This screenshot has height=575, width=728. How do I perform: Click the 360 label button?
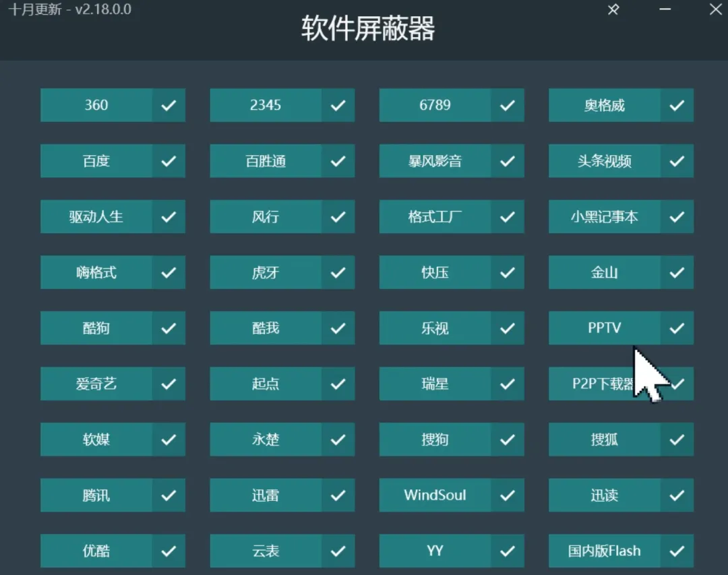click(x=96, y=105)
